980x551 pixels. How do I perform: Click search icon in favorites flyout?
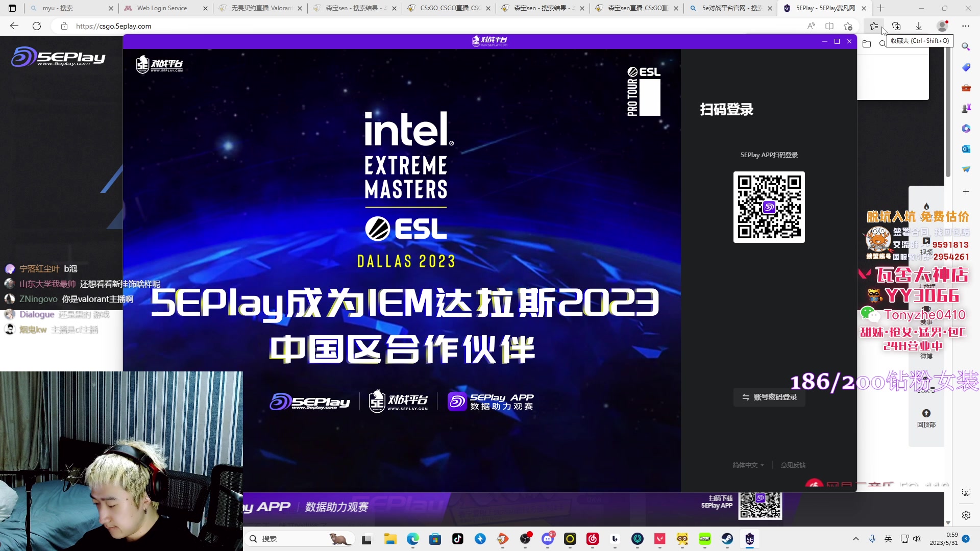click(x=883, y=44)
